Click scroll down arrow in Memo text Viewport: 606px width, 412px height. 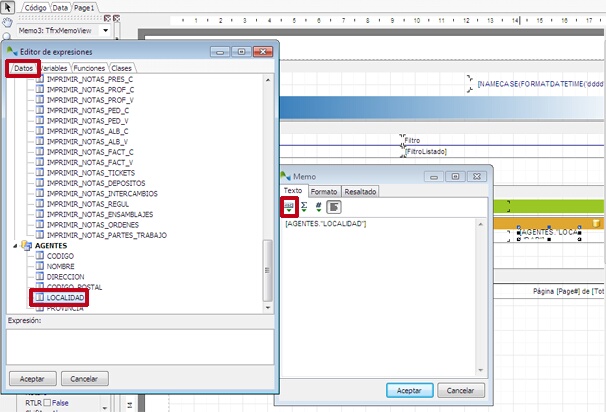(480, 370)
